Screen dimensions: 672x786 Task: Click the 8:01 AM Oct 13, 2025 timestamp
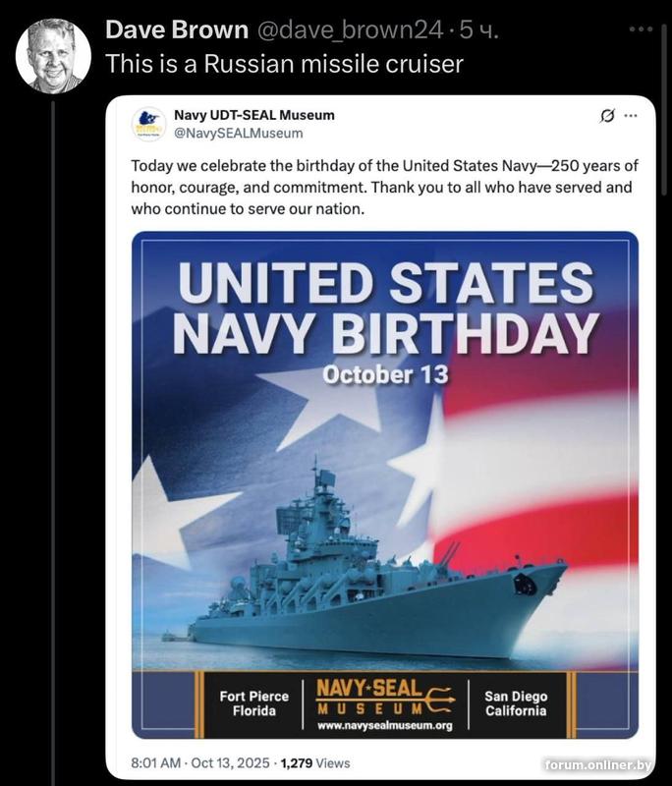200,762
